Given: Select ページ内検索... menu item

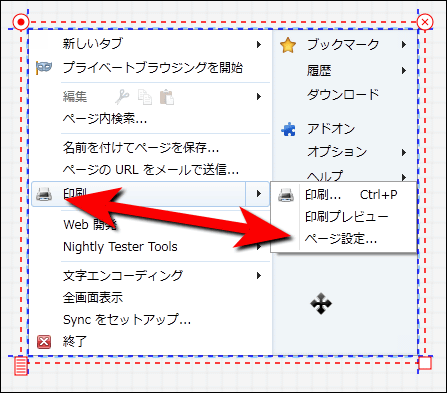Looking at the screenshot, I should (x=105, y=119).
